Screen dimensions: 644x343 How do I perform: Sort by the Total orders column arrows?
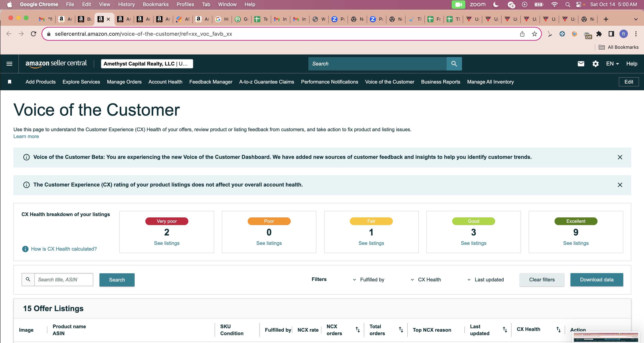pyautogui.click(x=401, y=330)
